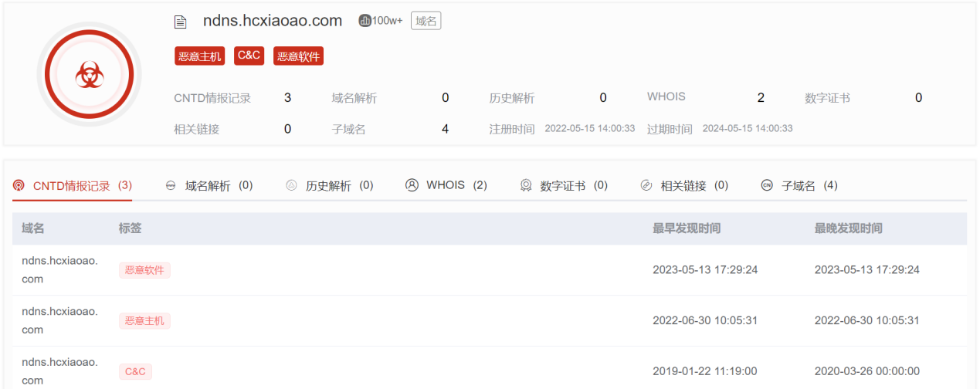Screen dimensions: 980x389
Task: Click the 子域名 tab's CN icon
Action: (x=767, y=186)
